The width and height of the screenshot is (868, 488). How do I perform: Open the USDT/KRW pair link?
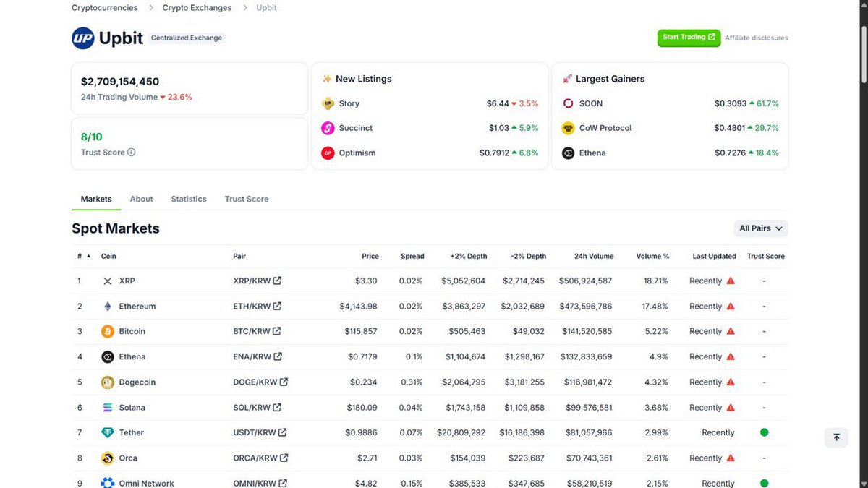260,433
